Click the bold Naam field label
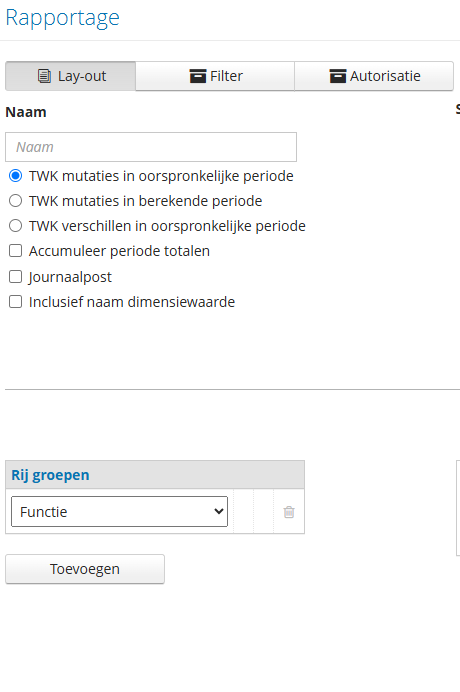The image size is (460, 692). tap(26, 112)
